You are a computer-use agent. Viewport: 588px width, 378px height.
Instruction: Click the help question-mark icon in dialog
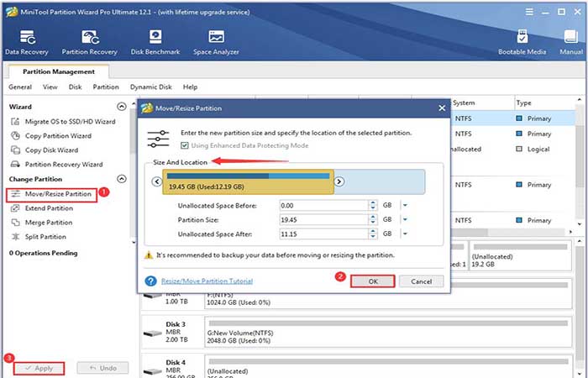(150, 281)
